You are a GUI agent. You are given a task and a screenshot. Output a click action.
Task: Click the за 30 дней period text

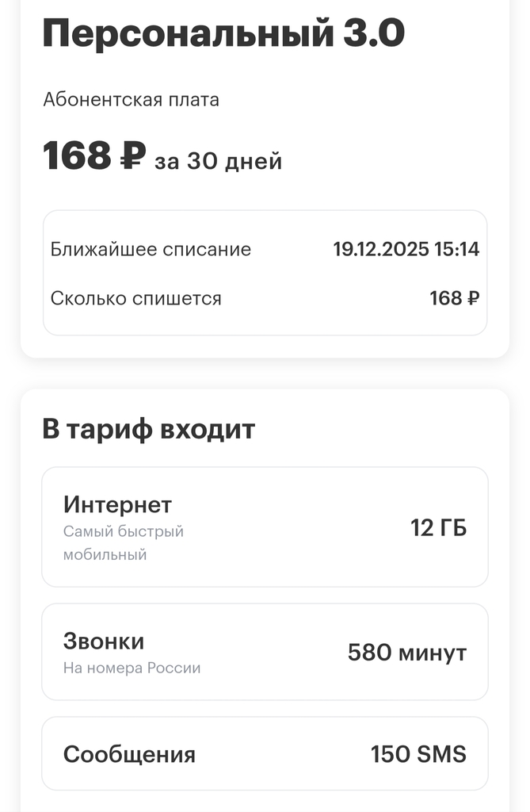point(218,162)
